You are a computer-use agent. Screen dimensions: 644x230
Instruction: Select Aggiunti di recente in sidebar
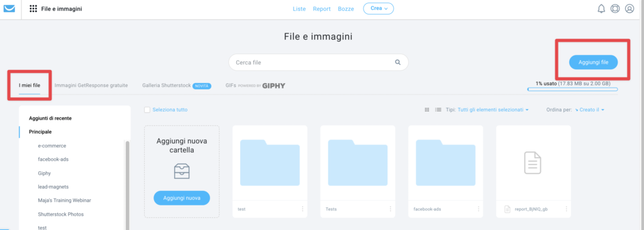50,118
